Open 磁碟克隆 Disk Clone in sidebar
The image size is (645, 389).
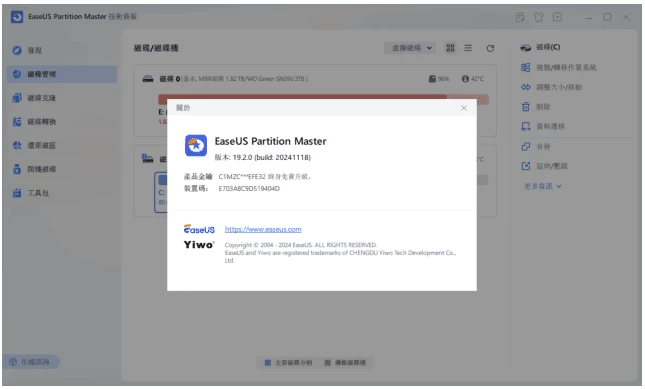pos(62,98)
